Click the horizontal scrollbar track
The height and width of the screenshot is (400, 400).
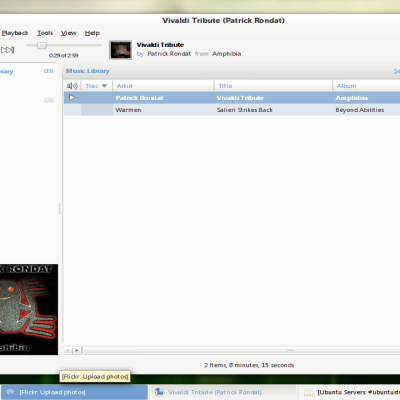tap(241, 350)
